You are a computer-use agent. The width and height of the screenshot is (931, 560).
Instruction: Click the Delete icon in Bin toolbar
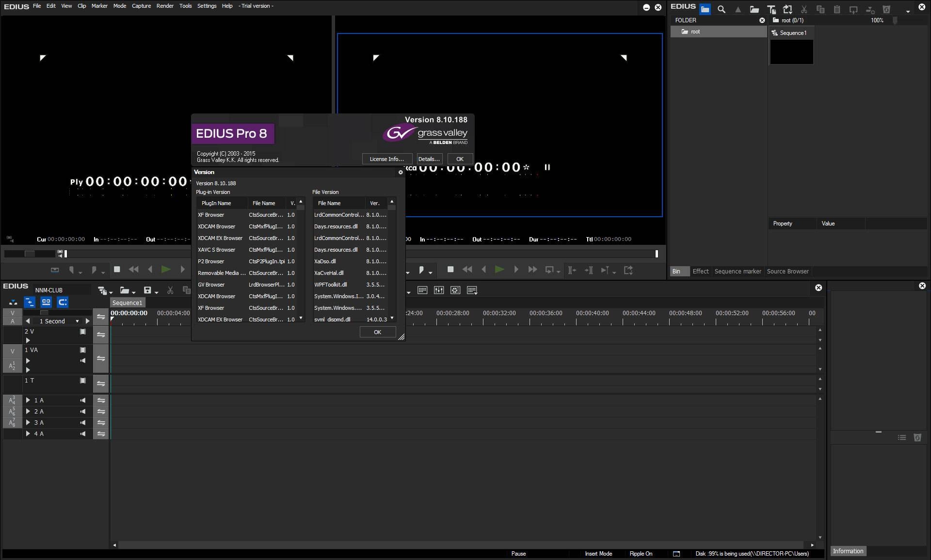pyautogui.click(x=886, y=9)
